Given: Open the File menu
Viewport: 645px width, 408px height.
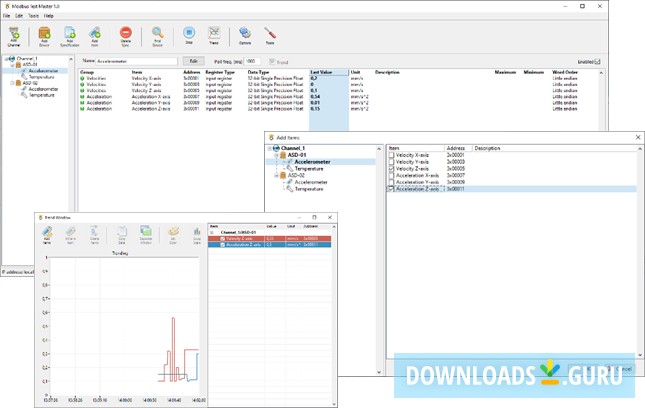Looking at the screenshot, I should tap(7, 16).
